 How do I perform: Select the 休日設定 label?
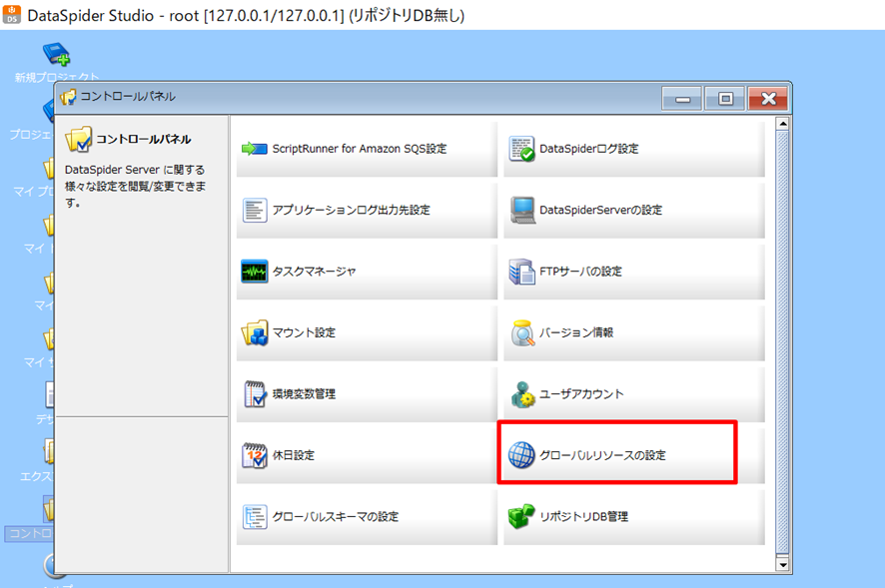tap(294, 455)
